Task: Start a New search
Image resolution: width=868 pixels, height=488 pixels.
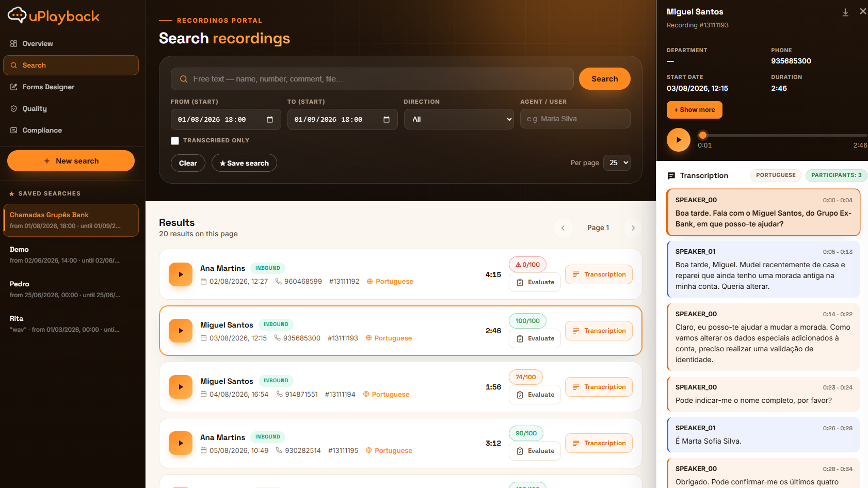Action: (71, 161)
